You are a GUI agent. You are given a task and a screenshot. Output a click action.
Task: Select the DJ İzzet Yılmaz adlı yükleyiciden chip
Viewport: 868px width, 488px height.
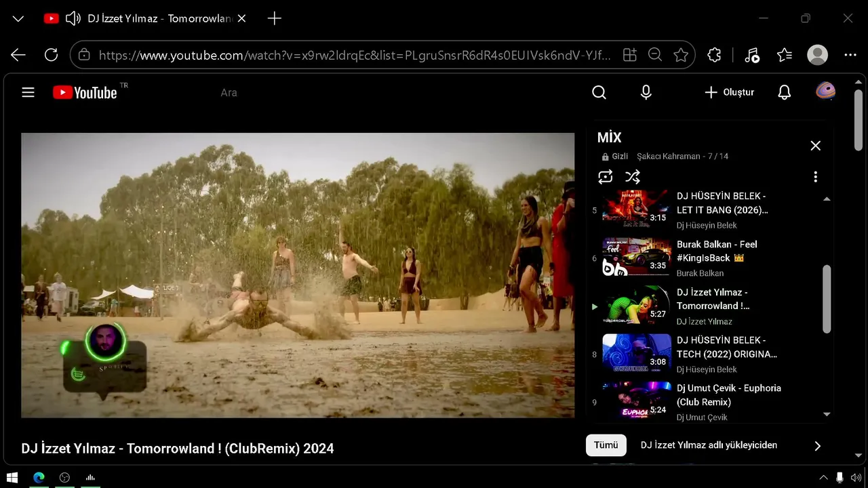coord(709,445)
